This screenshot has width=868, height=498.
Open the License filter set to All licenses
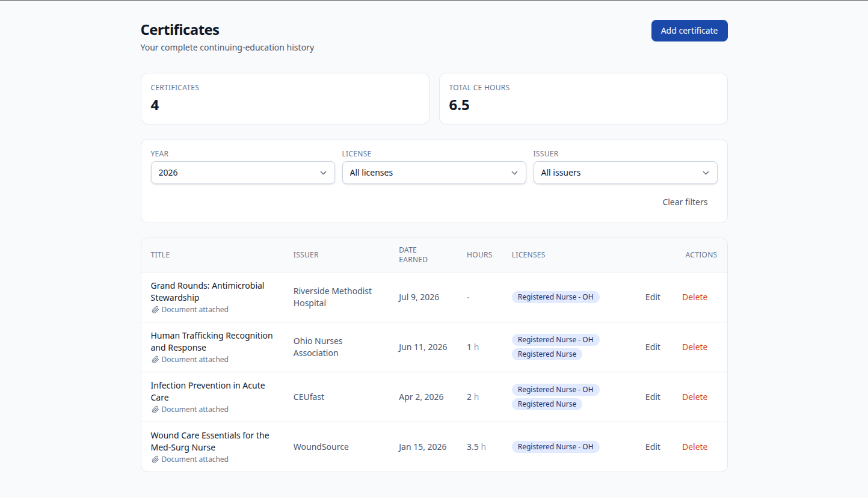click(x=434, y=173)
